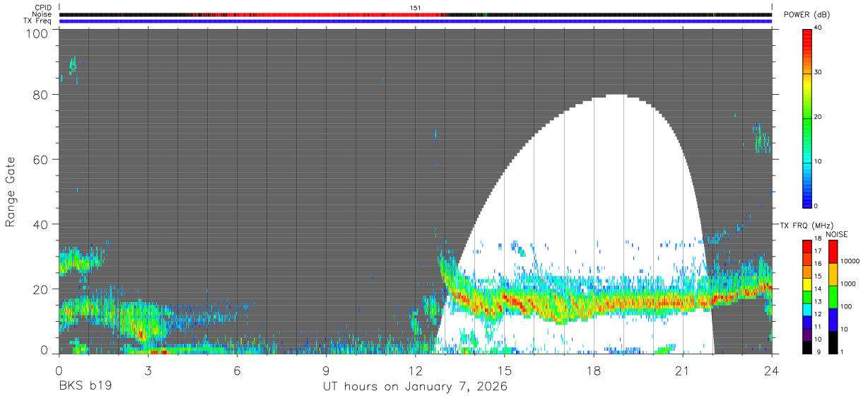
Task: Pick the black bottom block of the TX FRQ colorbar
Action: [808, 347]
